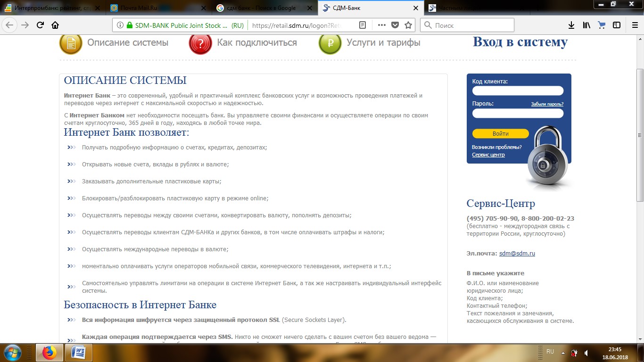
Task: Click the red question mark icon
Action: tap(200, 43)
